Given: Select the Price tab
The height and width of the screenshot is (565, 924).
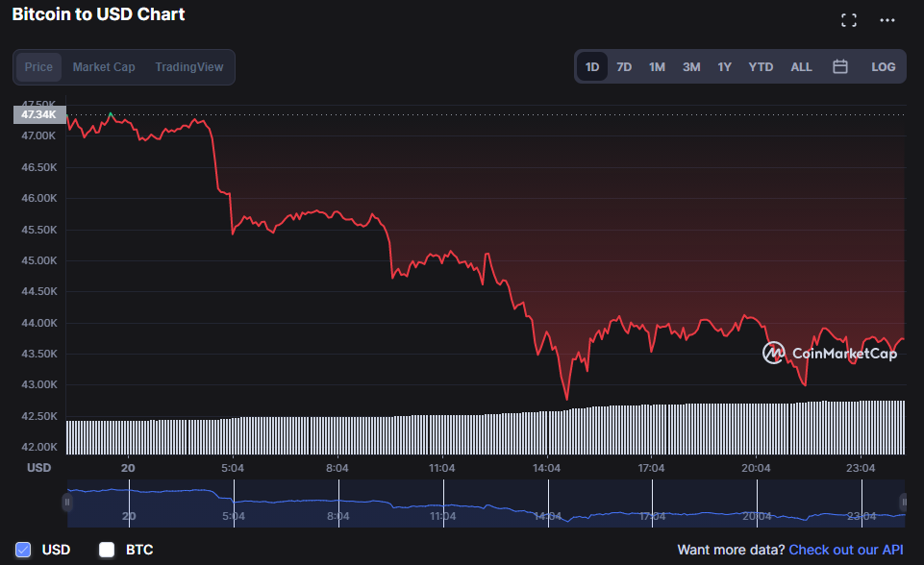Looking at the screenshot, I should [x=38, y=67].
